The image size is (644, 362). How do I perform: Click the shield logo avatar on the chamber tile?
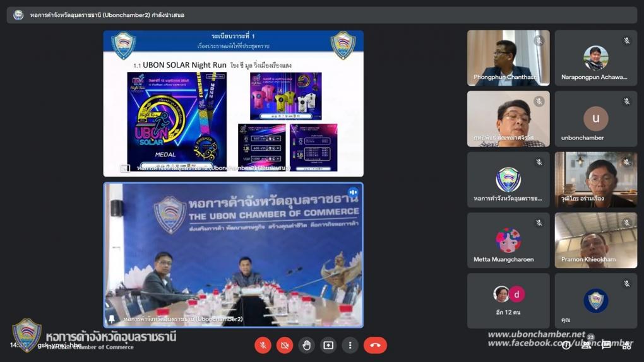click(x=508, y=179)
